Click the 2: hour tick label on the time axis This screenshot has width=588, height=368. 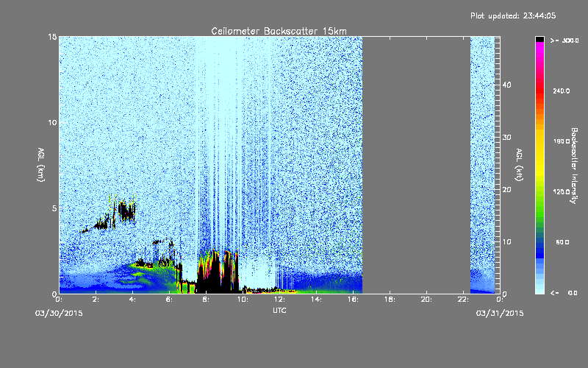96,300
